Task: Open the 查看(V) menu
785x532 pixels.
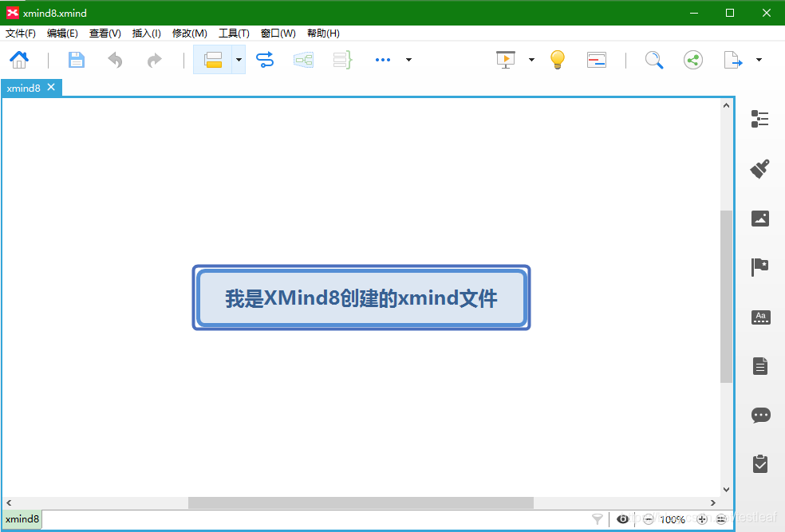Action: pos(105,33)
